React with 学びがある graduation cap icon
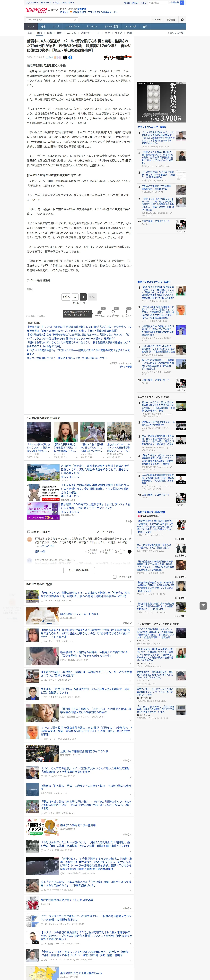The image size is (210, 980). pyautogui.click(x=100, y=312)
